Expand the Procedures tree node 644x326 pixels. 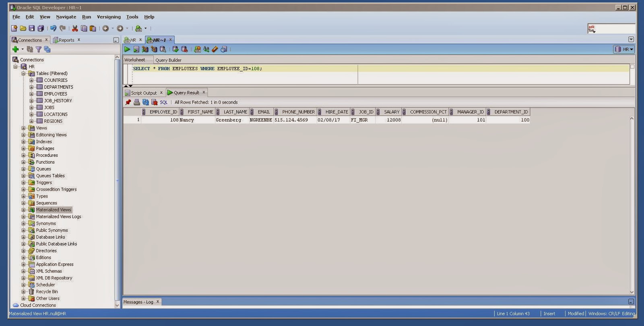[23, 155]
